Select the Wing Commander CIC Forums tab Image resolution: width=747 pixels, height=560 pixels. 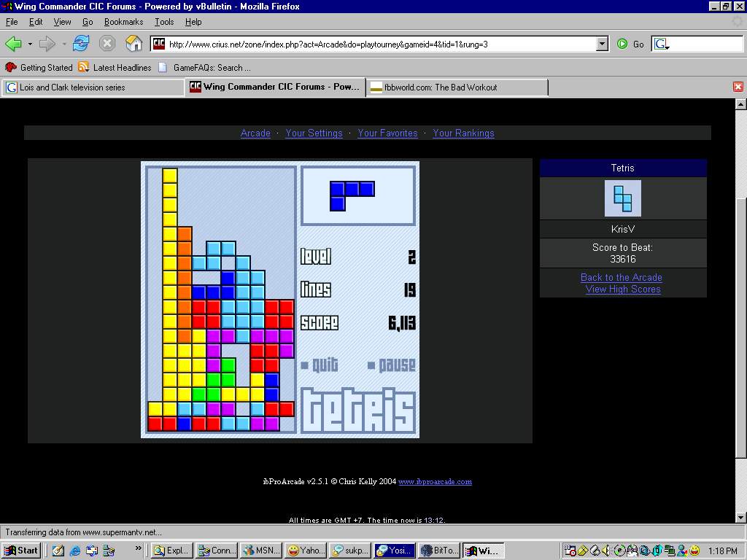(275, 87)
